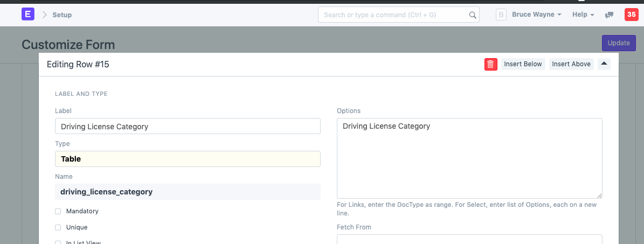Click the Insert Below button
644x244 pixels.
click(x=523, y=64)
